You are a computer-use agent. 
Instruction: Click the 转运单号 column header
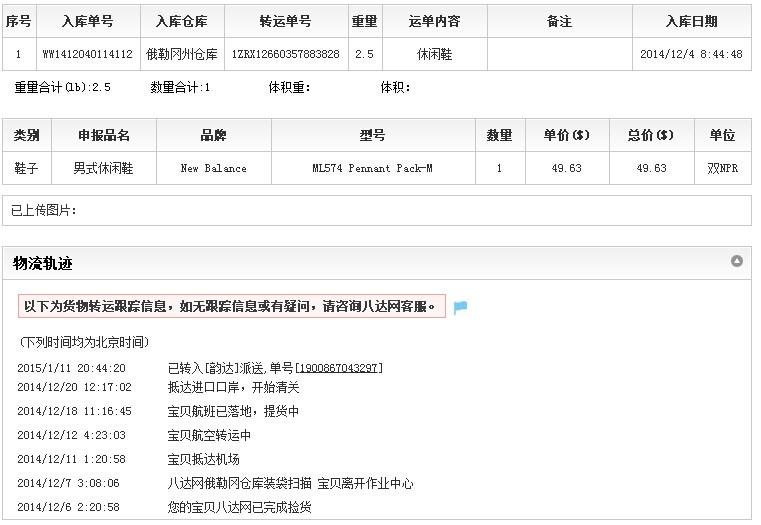click(286, 21)
